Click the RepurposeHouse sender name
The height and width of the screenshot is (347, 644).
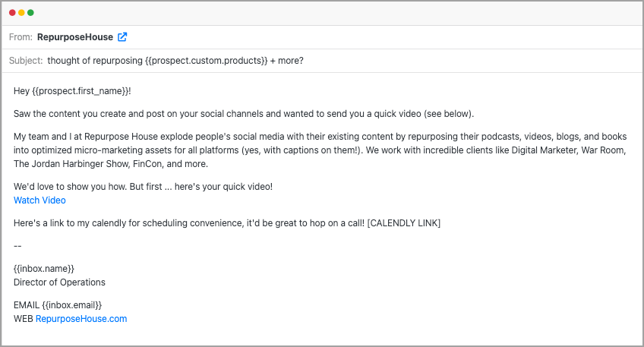click(75, 36)
